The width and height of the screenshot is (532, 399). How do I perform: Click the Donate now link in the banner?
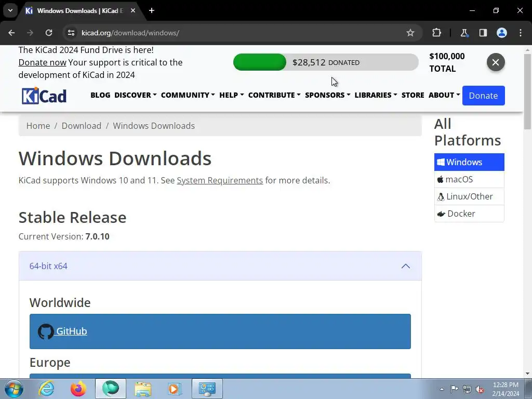tap(43, 62)
